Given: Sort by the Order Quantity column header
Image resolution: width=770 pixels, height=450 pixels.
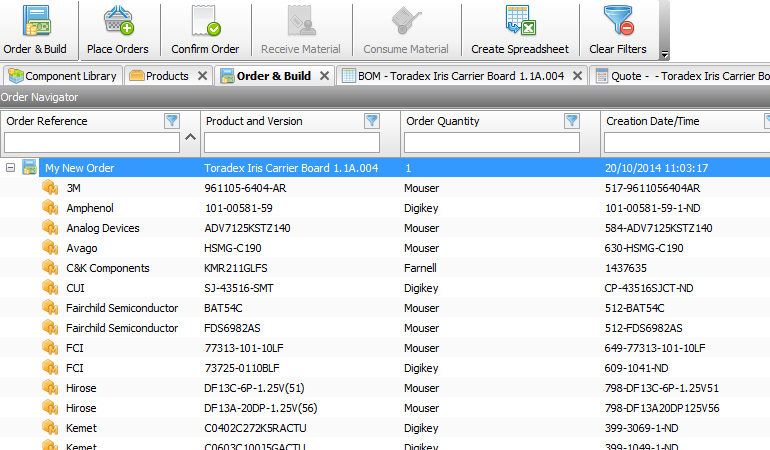Looking at the screenshot, I should 442,121.
